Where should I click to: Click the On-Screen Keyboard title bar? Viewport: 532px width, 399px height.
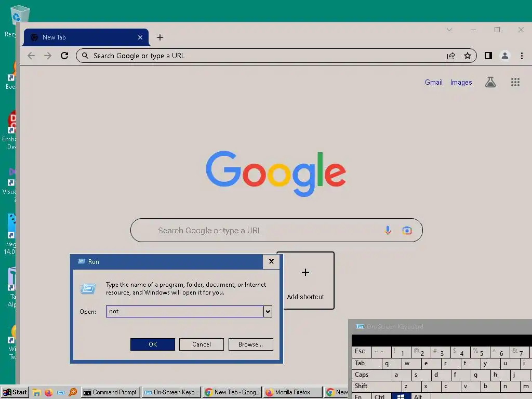[x=441, y=327]
